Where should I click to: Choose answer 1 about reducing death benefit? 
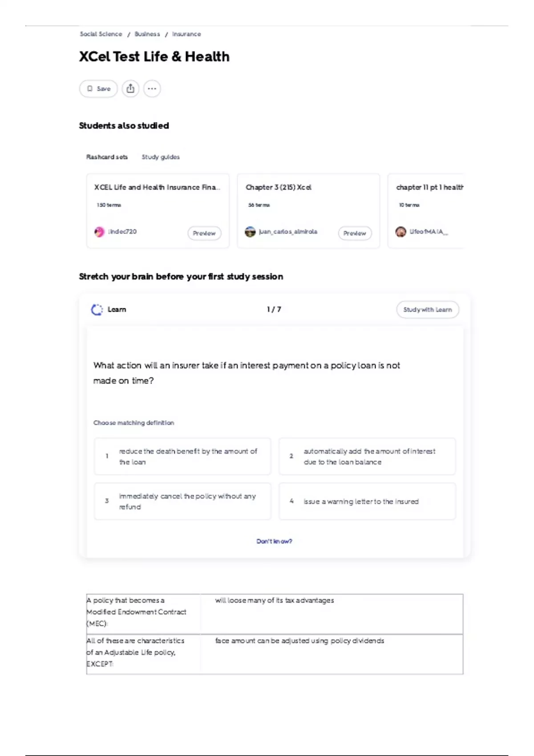pos(182,456)
